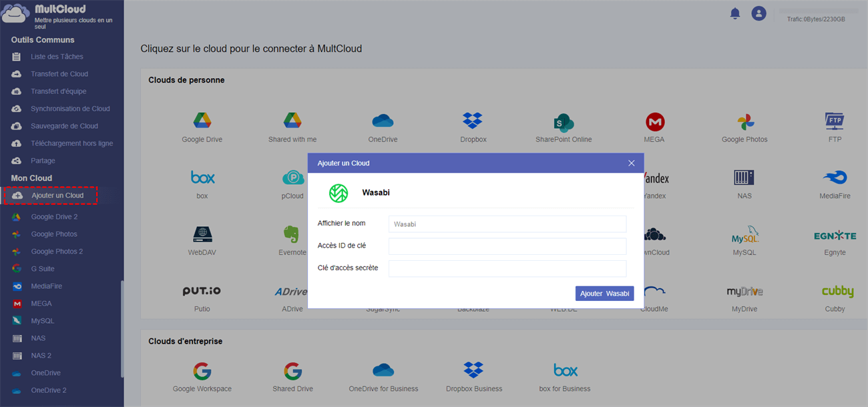
Task: Open G Suite account in sidebar
Action: tap(43, 269)
